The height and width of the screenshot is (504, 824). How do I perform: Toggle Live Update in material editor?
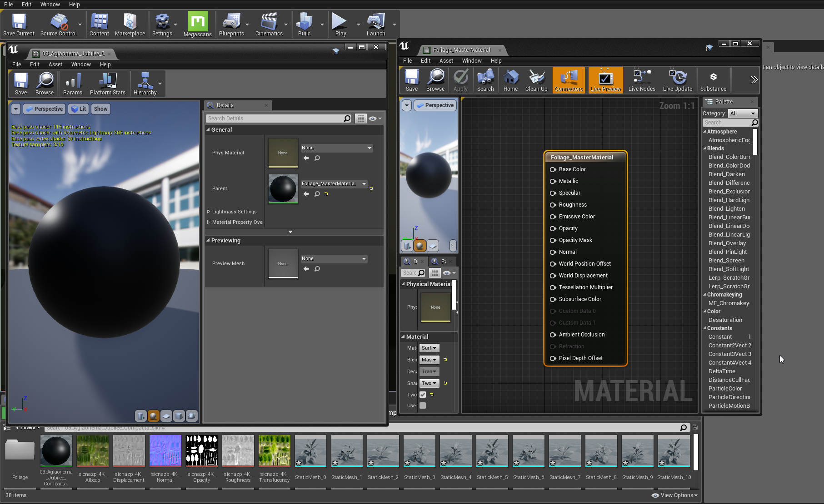click(x=678, y=80)
